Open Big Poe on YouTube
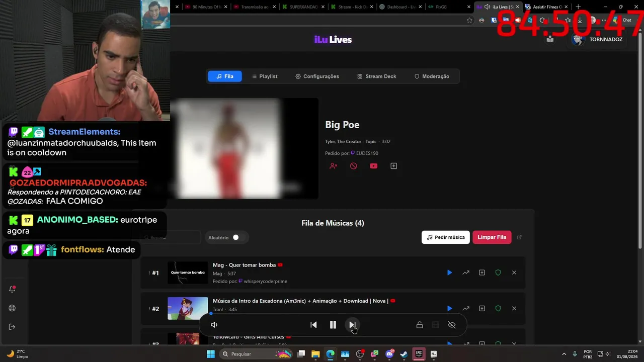Screen dimensions: 644x362 pos(373,166)
